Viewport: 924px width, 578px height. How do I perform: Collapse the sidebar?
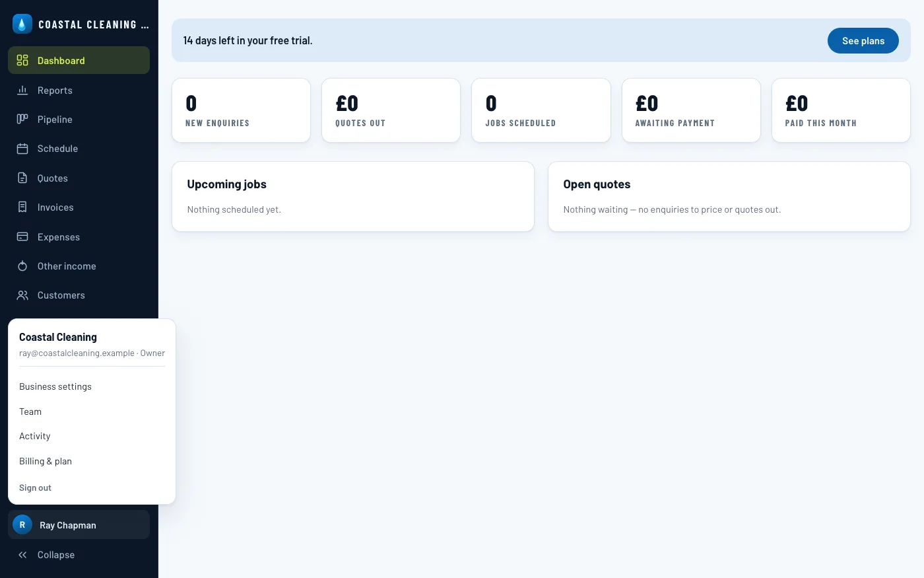point(79,555)
